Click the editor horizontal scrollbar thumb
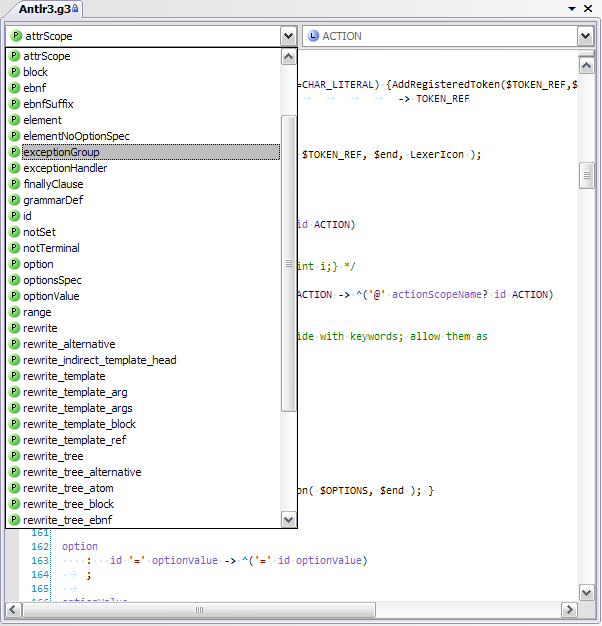 tap(199, 610)
